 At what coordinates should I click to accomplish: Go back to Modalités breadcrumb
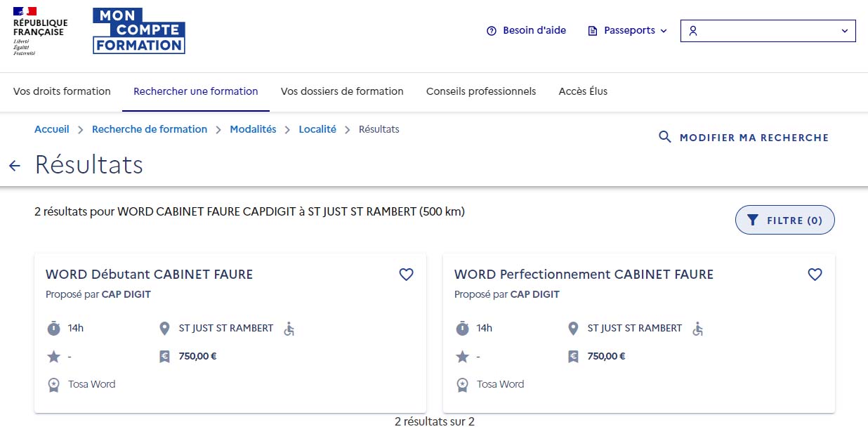click(253, 129)
